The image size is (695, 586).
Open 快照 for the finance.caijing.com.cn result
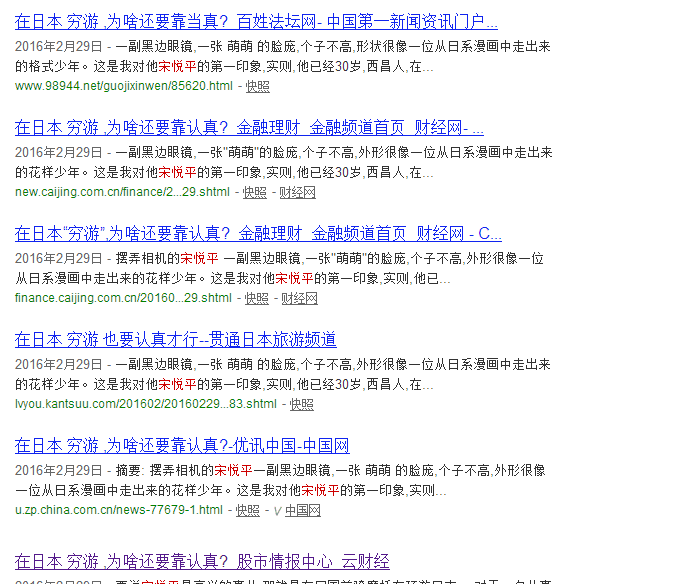pos(257,298)
